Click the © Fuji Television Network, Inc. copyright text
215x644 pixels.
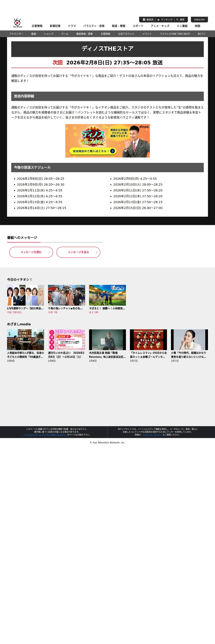click(x=108, y=443)
